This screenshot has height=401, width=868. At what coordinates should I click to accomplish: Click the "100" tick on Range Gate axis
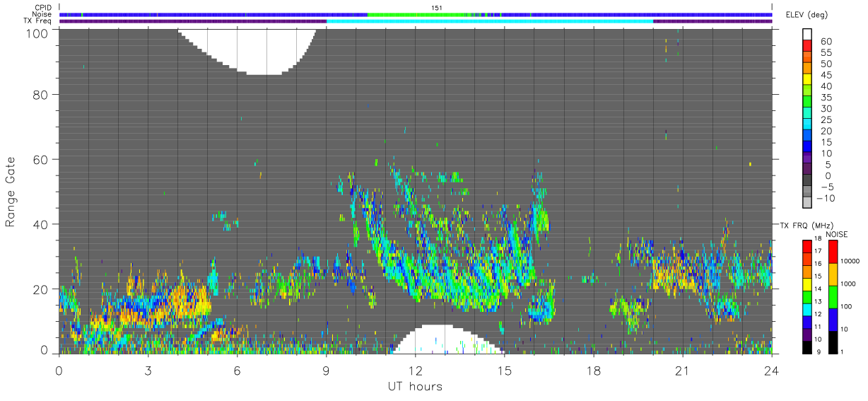tap(37, 33)
